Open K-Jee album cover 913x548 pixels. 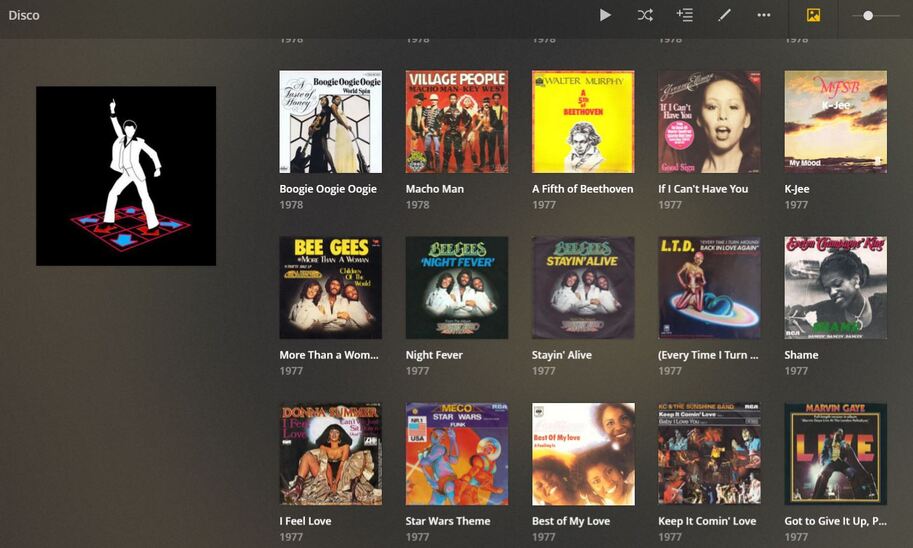coord(836,122)
